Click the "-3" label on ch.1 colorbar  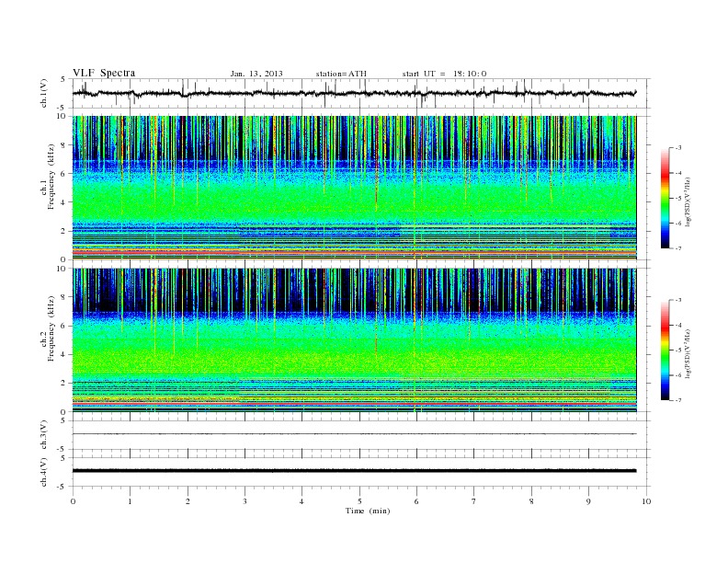677,148
